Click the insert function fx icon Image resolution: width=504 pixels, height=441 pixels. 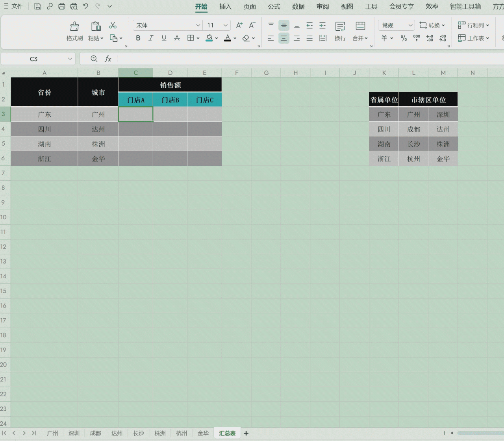click(x=108, y=59)
